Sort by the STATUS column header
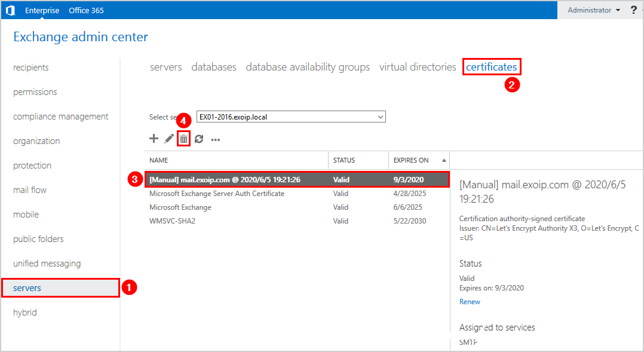This screenshot has height=352, width=644. [x=358, y=160]
